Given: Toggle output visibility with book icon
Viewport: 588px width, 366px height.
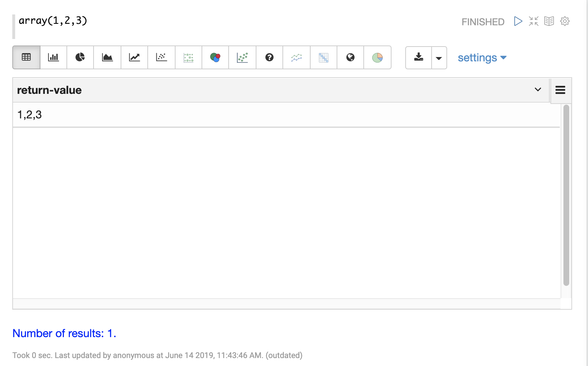Looking at the screenshot, I should 549,21.
